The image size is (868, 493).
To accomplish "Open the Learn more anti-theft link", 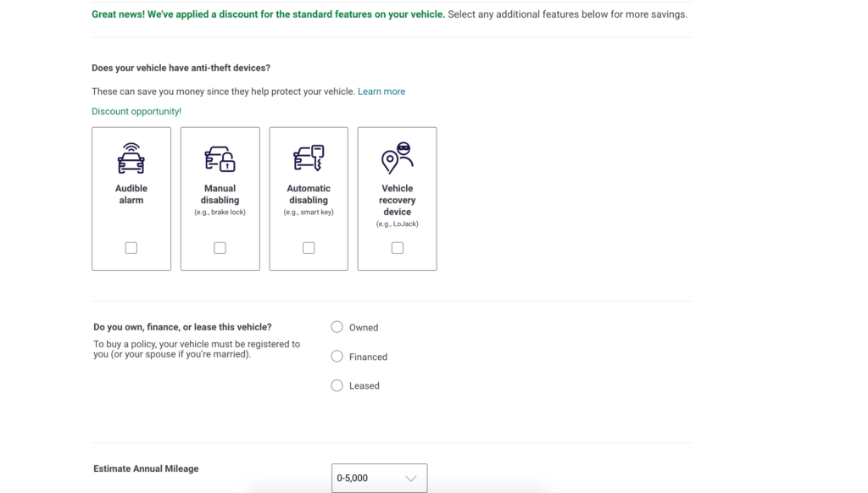I will tap(381, 91).
